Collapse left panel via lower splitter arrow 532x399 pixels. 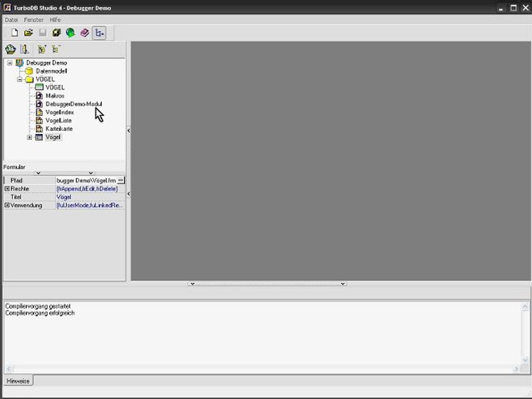click(129, 194)
